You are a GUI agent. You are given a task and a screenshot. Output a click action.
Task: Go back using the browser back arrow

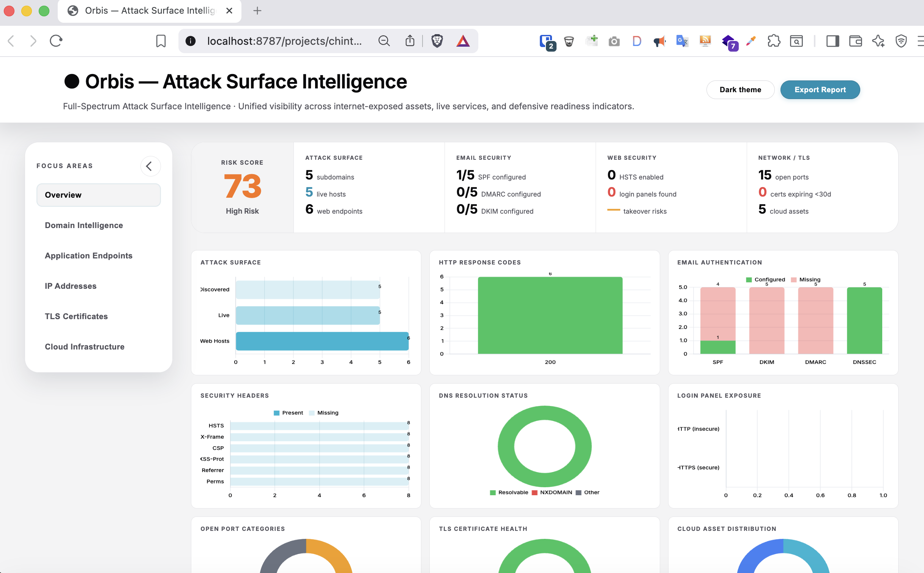pyautogui.click(x=11, y=41)
